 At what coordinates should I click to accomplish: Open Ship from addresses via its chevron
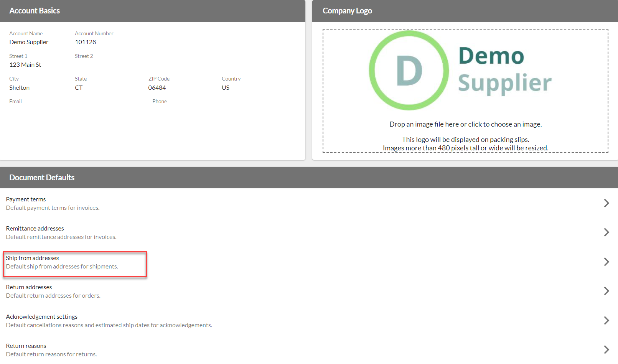tap(606, 262)
